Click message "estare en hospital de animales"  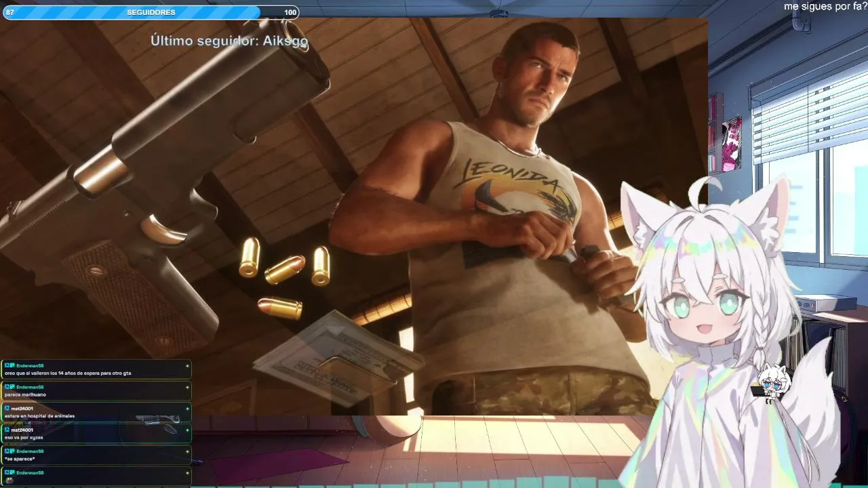tap(39, 416)
